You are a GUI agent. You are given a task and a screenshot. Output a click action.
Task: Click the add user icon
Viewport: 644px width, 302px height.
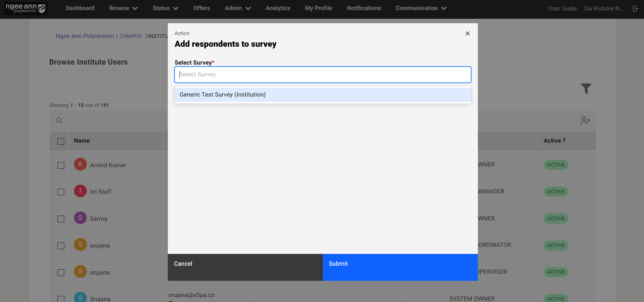585,120
